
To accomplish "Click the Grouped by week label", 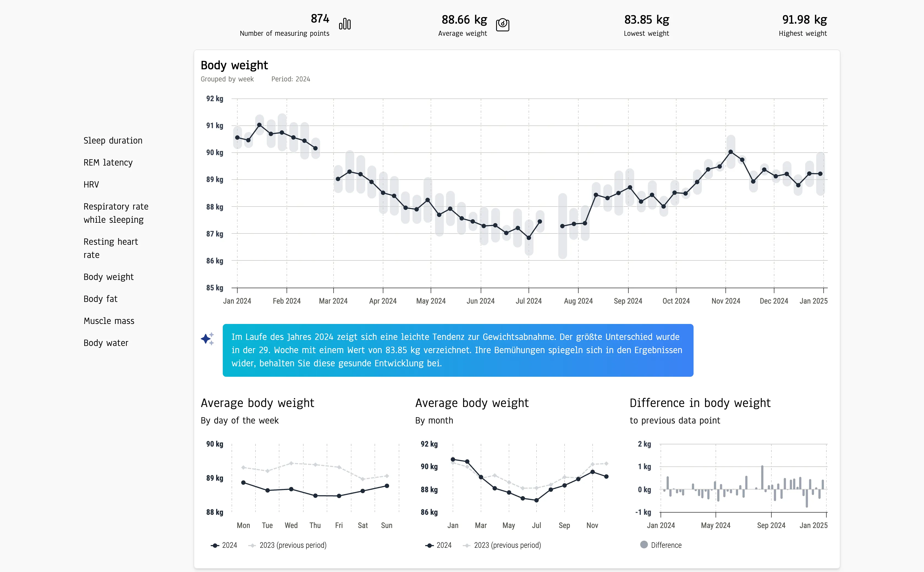I will [x=227, y=79].
